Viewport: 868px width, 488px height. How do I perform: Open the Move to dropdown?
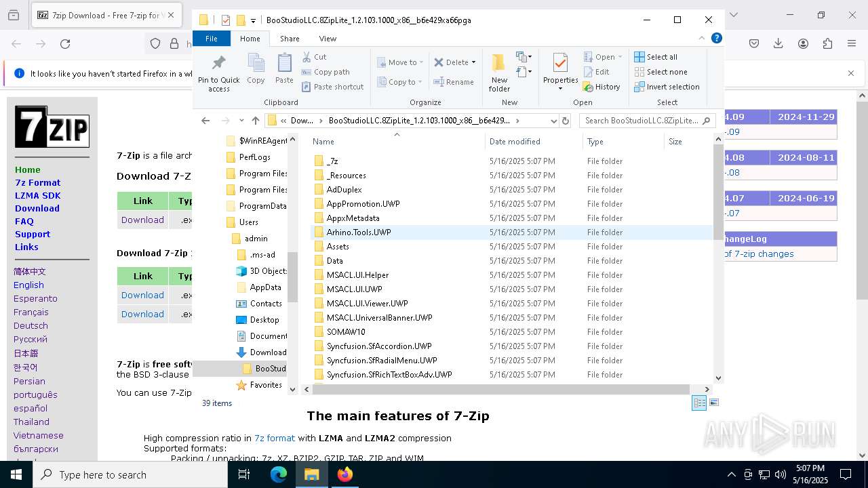coord(400,62)
